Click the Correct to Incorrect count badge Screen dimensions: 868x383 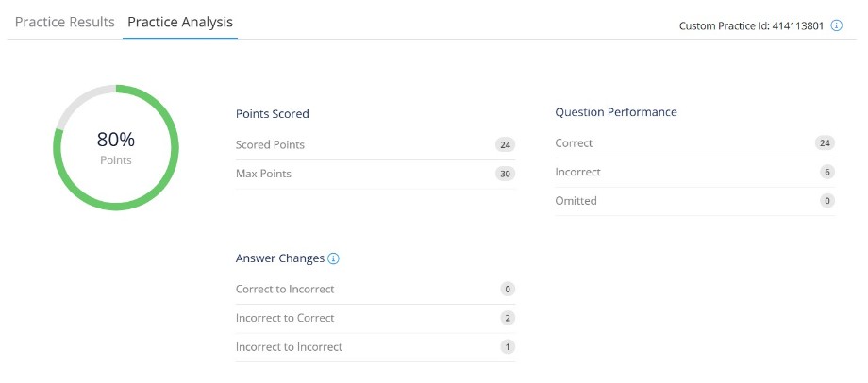click(x=508, y=290)
